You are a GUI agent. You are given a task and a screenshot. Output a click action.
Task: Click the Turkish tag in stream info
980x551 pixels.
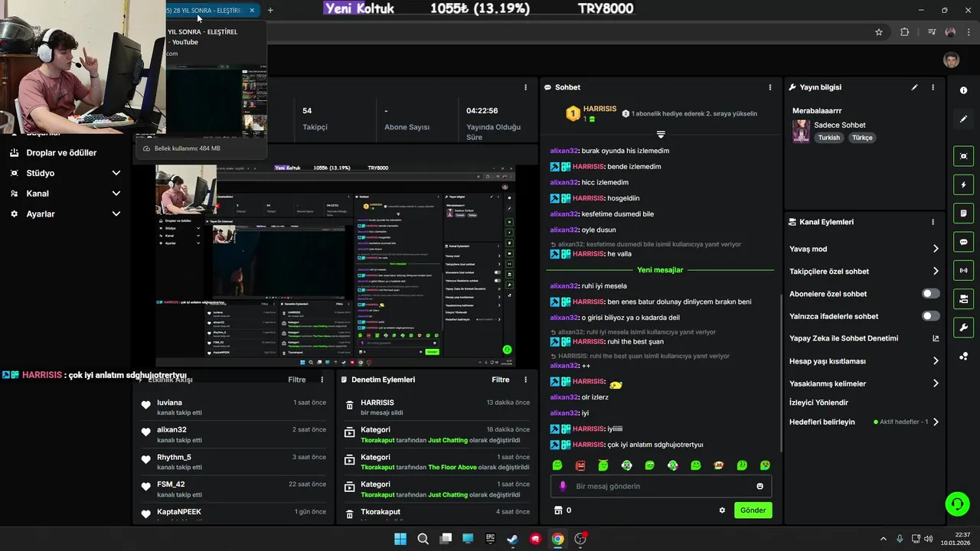coord(828,138)
